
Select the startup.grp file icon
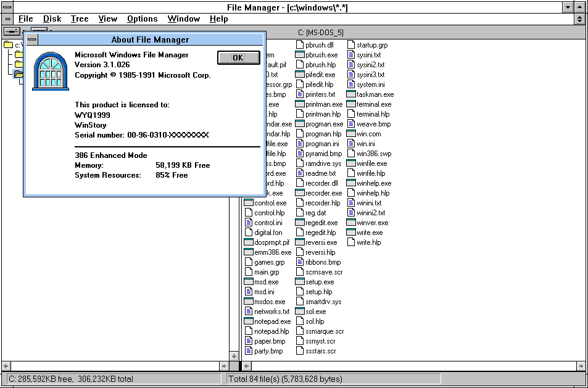click(x=351, y=45)
